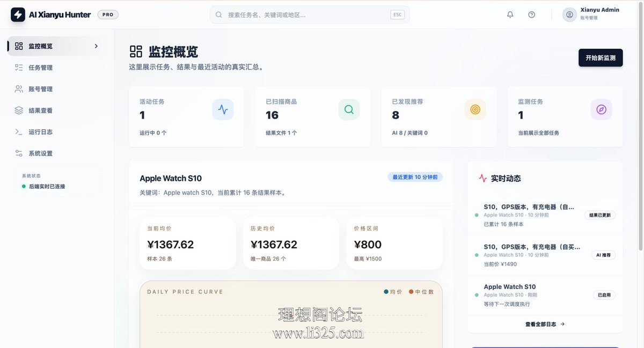
Task: Click the arrow icon after 查看全部日志
Action: coord(562,324)
